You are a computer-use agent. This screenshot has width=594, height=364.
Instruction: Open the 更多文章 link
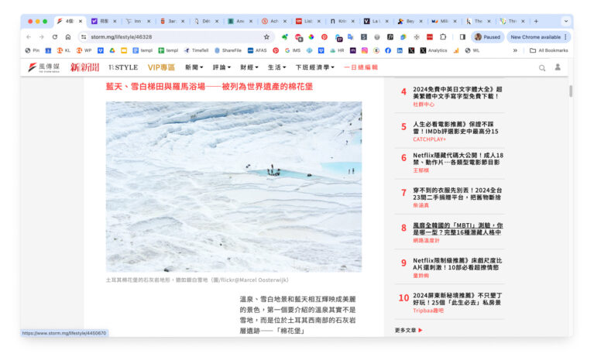pyautogui.click(x=408, y=330)
